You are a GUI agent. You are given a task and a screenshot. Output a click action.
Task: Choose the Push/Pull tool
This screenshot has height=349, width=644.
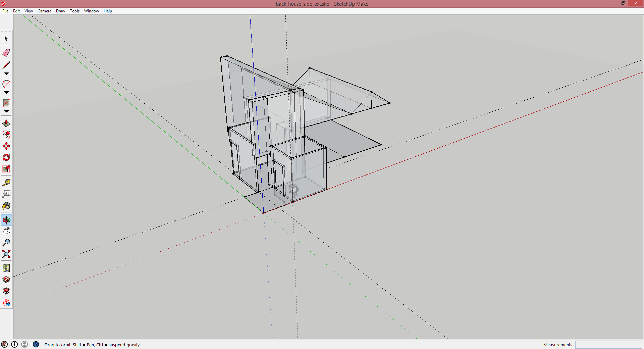[x=6, y=123]
